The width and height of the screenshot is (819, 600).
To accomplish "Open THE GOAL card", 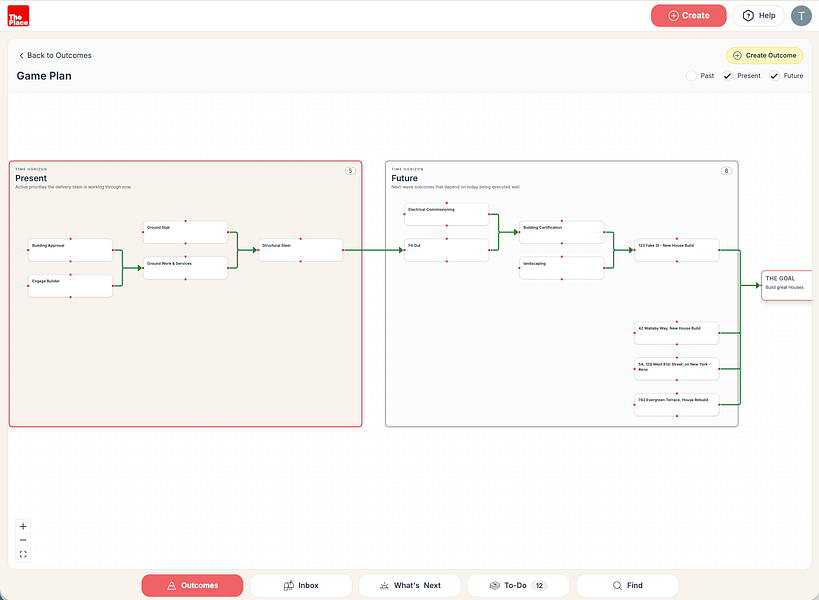I will [787, 285].
